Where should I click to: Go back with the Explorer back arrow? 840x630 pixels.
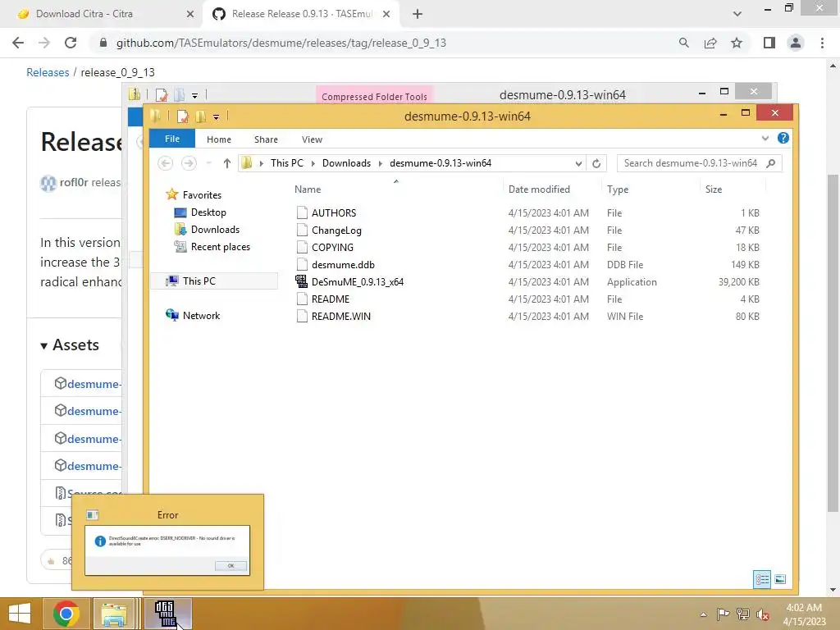[x=166, y=163]
